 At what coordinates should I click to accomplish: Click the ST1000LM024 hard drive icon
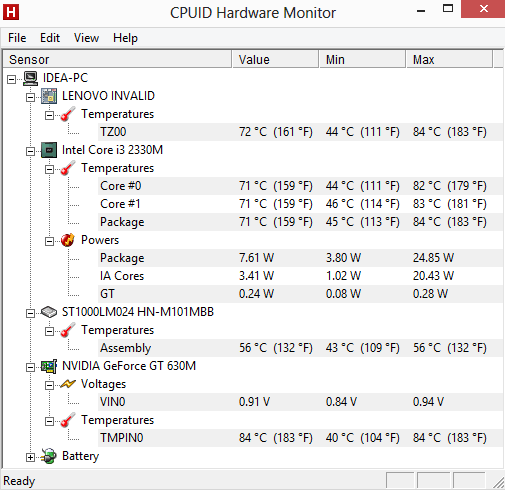click(x=49, y=312)
